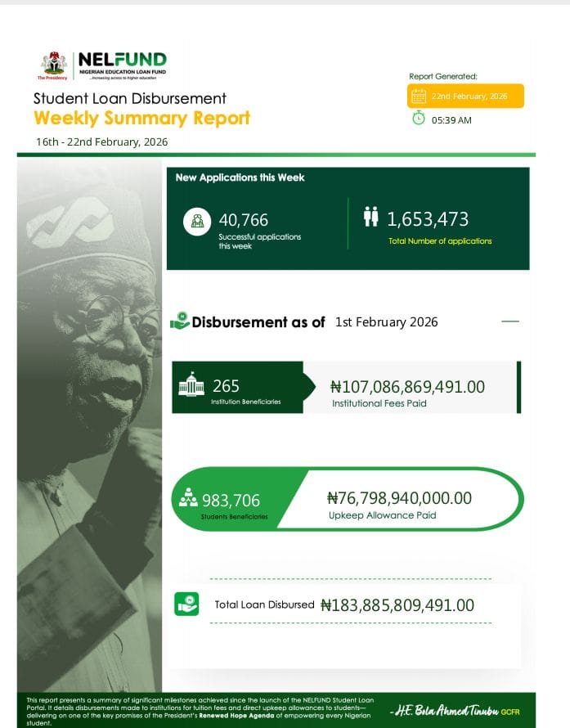
Task: Click the dash line beside disbursement date
Action: (509, 321)
